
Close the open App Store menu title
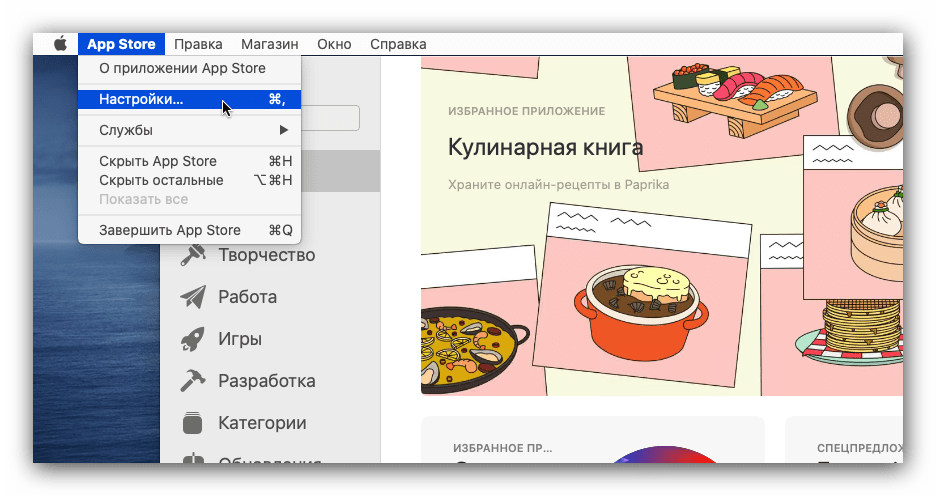click(x=121, y=44)
